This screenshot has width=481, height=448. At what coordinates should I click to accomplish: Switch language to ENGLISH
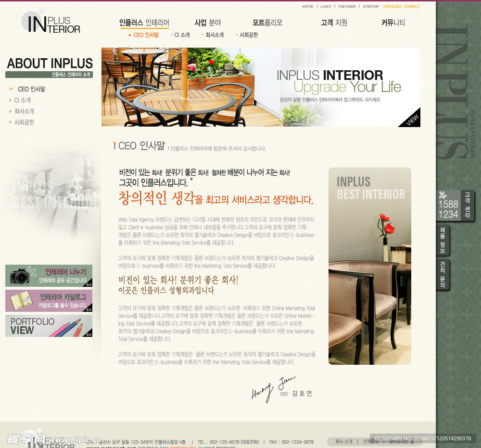point(393,6)
